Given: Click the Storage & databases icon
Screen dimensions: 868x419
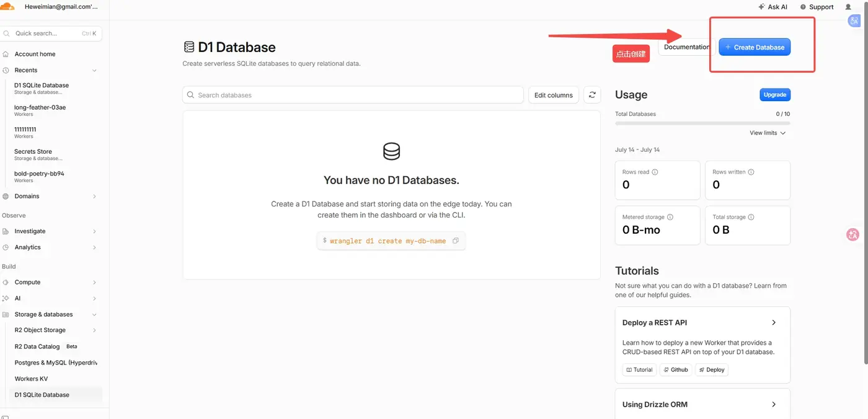Looking at the screenshot, I should [x=6, y=314].
